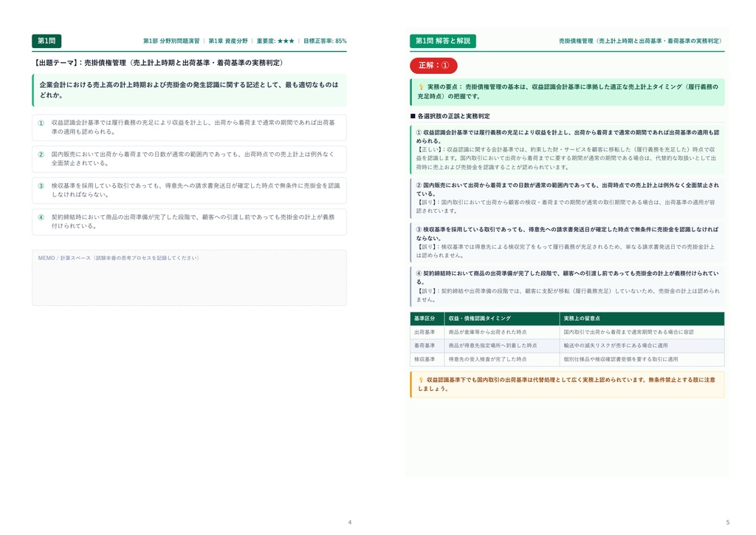Click the 【正しい】 explanation paragraph for choice ①
The width and height of the screenshot is (756, 535).
(566, 158)
